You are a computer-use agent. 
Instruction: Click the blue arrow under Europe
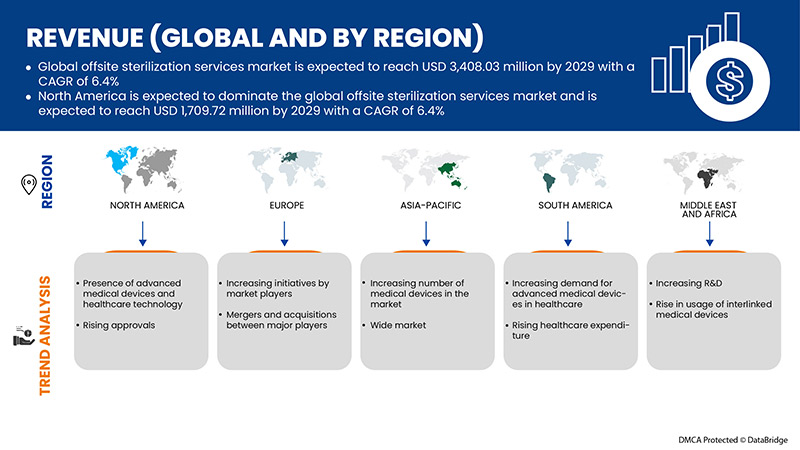tap(283, 234)
